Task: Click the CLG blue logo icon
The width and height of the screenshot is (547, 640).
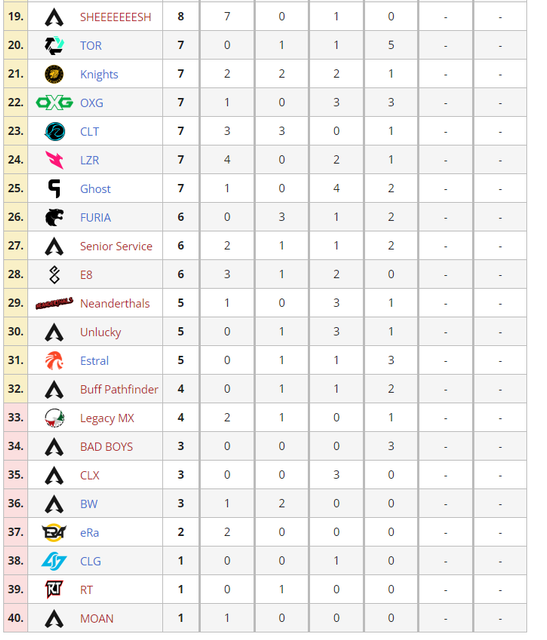Action: click(54, 561)
